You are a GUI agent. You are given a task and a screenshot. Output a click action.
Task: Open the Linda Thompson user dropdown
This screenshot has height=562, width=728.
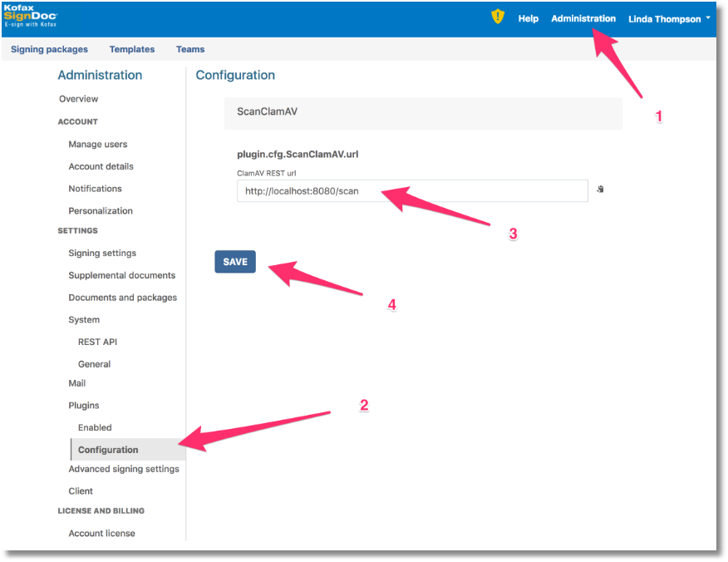click(x=669, y=19)
